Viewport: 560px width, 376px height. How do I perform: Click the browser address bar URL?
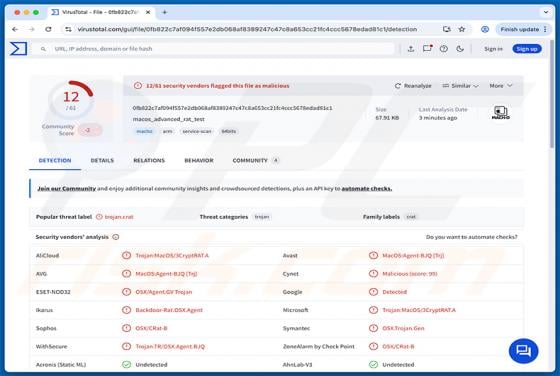[x=247, y=29]
